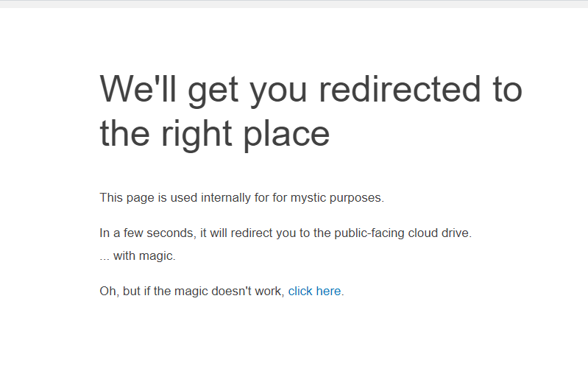The height and width of the screenshot is (385, 588).
Task: Click the word 'doesn't' in the last sentence
Action: [x=227, y=292]
